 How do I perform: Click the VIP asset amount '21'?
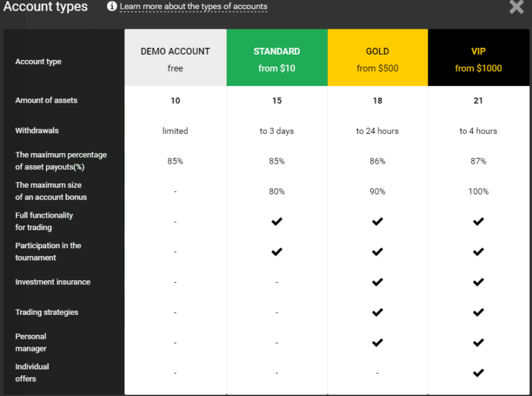click(x=478, y=100)
